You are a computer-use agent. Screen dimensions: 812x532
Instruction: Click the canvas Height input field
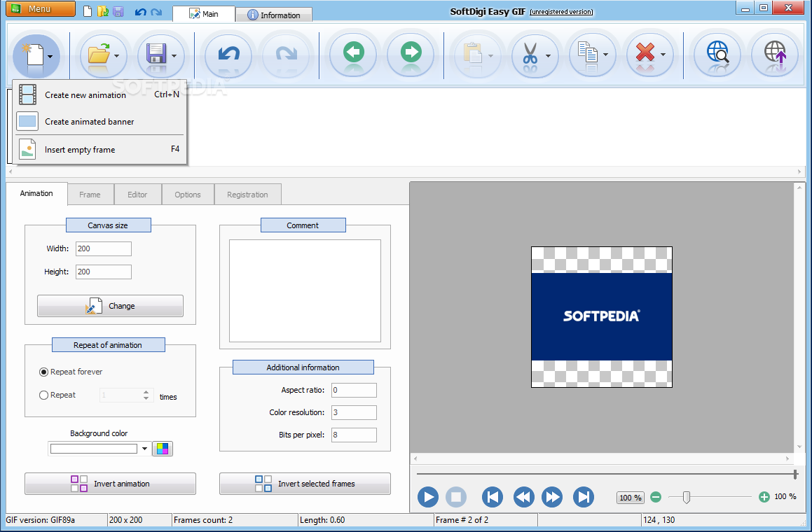104,272
